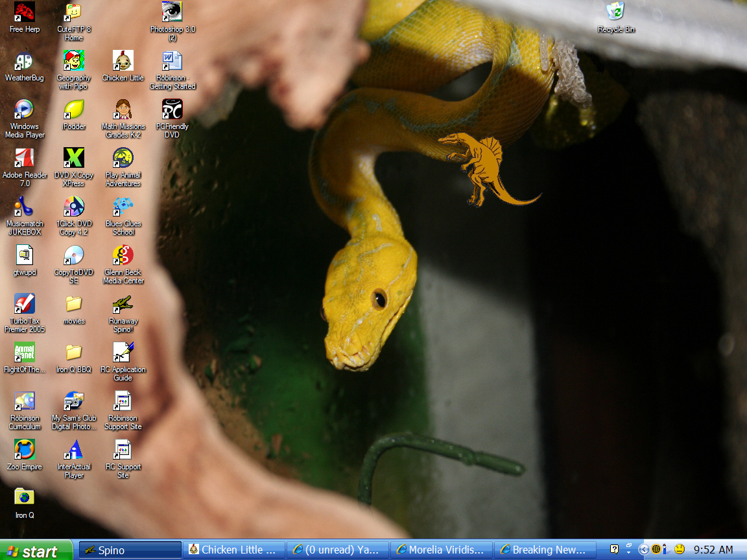Switch to Chicken Little taskbar window
Image resolution: width=747 pixels, height=560 pixels.
[233, 550]
